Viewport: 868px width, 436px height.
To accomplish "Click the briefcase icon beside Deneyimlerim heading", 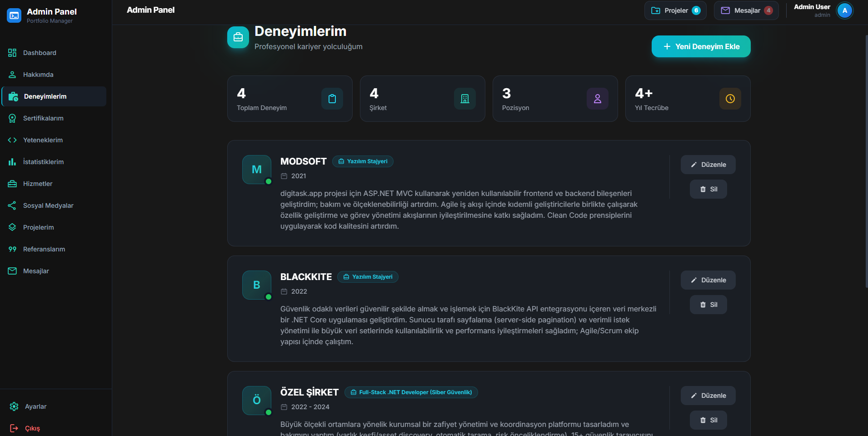I will 238,37.
